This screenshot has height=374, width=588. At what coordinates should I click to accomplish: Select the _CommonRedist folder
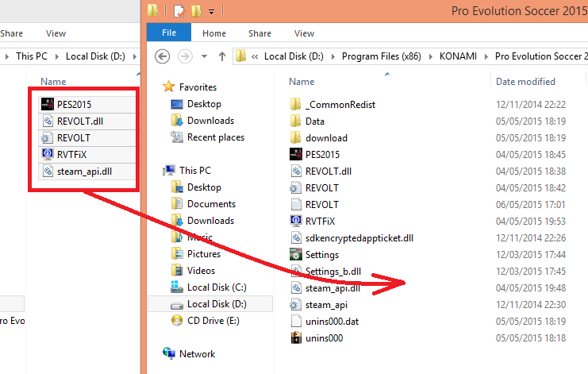(332, 105)
